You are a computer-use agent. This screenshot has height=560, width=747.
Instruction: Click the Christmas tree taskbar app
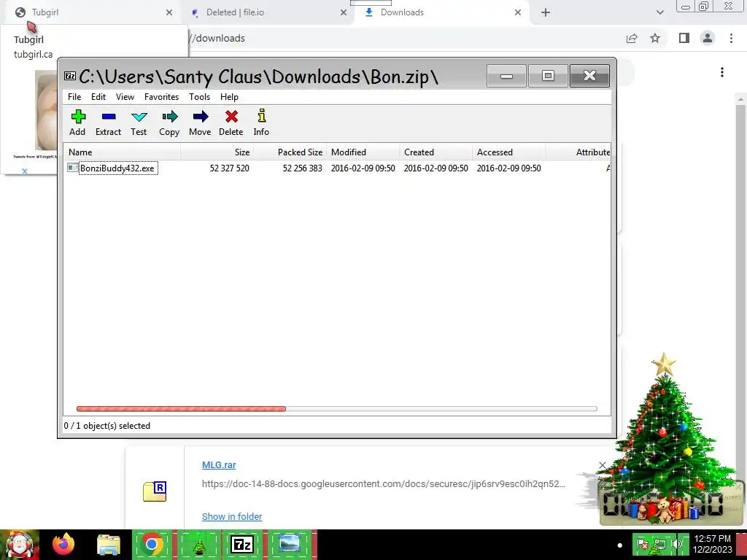198,544
